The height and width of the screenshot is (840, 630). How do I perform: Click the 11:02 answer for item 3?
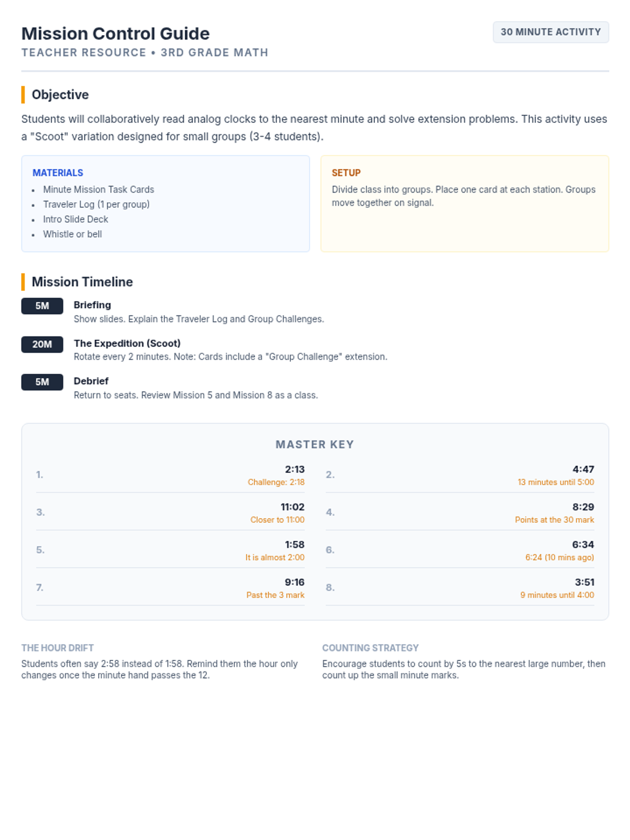292,507
